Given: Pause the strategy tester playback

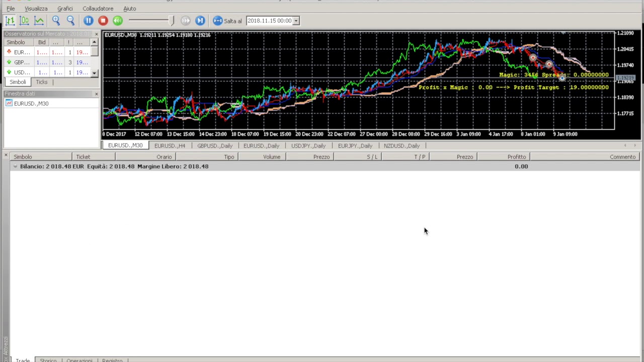Looking at the screenshot, I should [88, 21].
